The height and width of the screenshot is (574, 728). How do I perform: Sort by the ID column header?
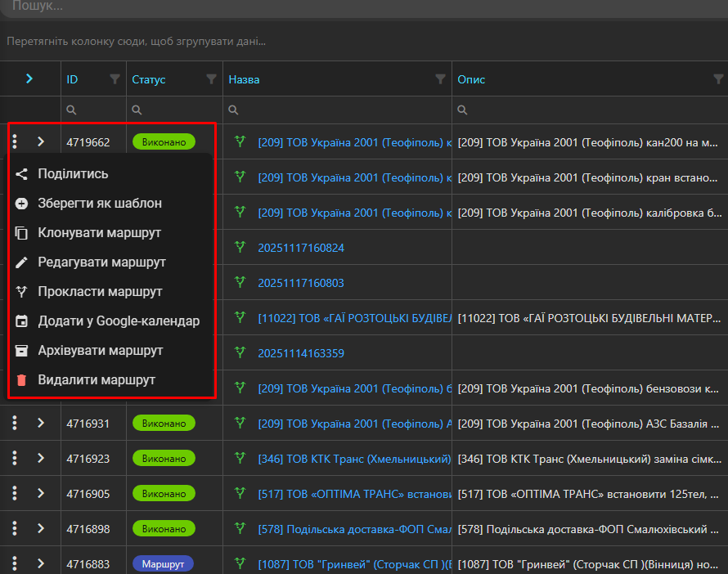pos(72,79)
